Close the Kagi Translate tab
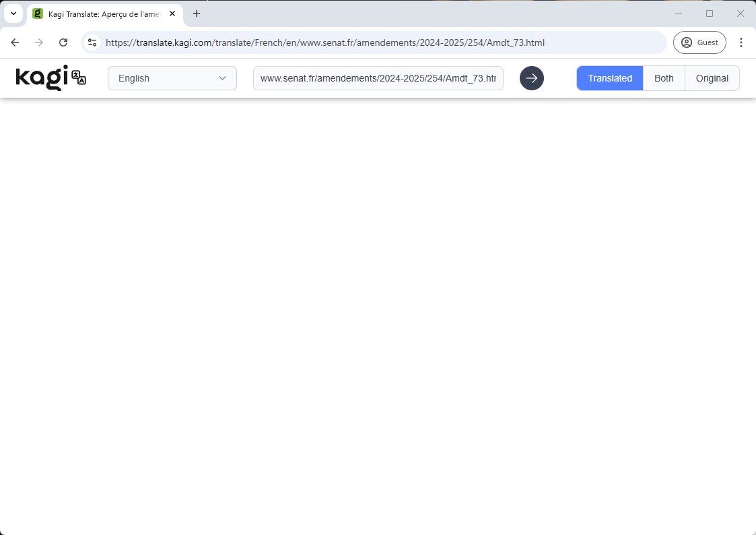 pos(172,13)
